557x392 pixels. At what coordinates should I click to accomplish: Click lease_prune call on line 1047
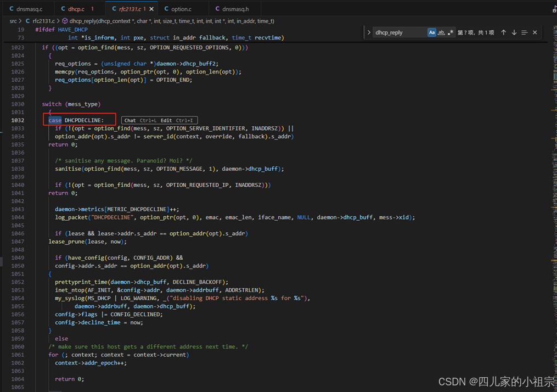point(66,242)
